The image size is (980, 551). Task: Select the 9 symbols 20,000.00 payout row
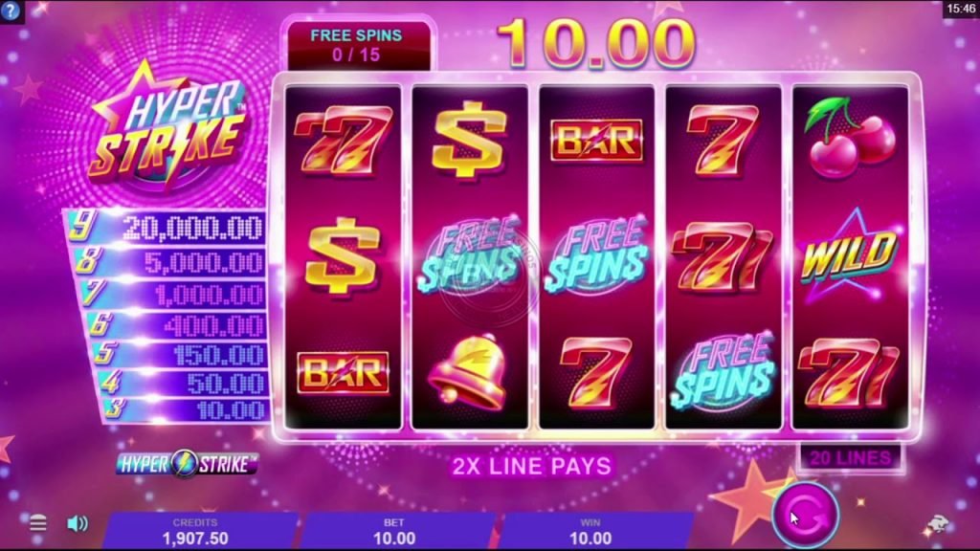(x=166, y=227)
